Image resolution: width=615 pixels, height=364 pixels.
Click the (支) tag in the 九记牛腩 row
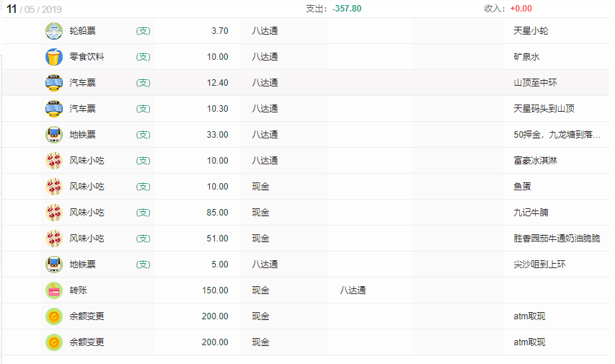(x=143, y=212)
